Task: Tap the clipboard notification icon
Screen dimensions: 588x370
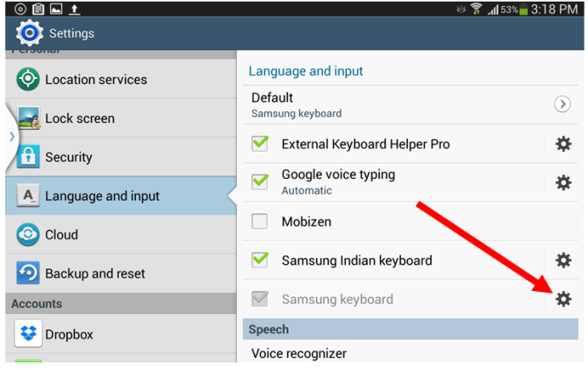Action: (39, 9)
